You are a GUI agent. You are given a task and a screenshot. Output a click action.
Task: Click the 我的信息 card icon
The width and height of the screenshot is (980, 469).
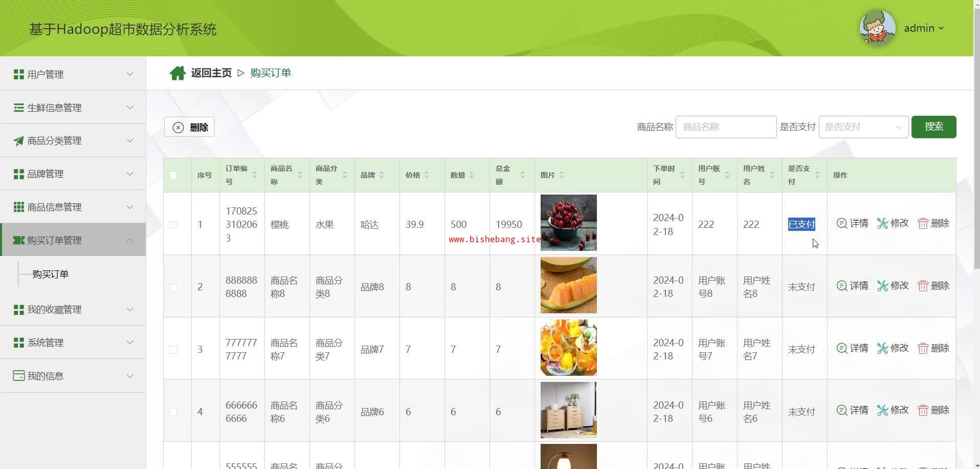click(x=18, y=376)
